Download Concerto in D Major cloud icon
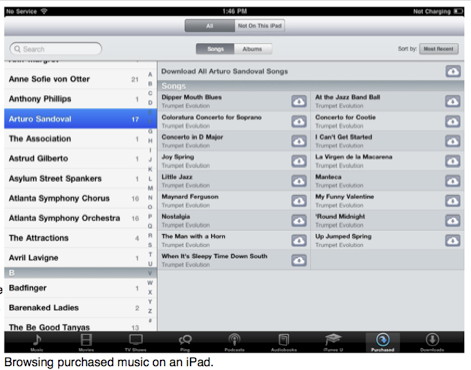The height and width of the screenshot is (370, 471). pyautogui.click(x=299, y=141)
